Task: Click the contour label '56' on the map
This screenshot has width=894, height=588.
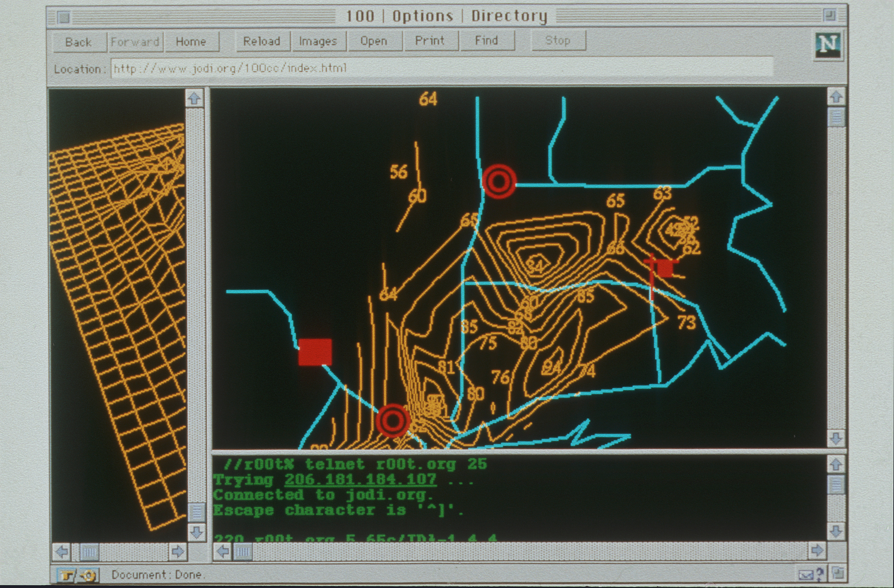Action: [399, 172]
